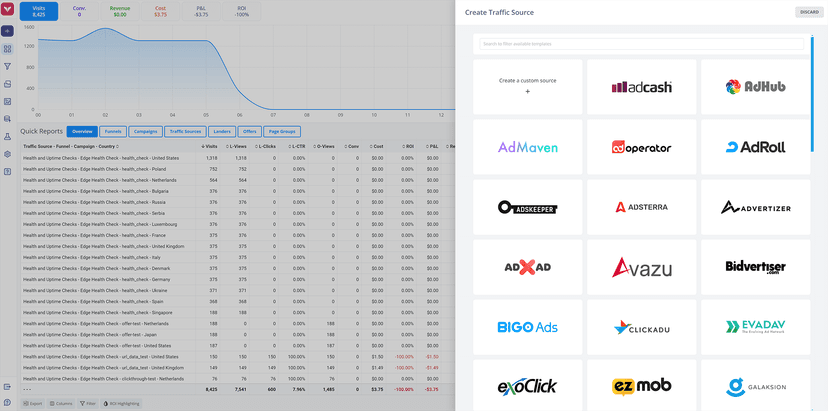This screenshot has width=828, height=411.
Task: Open the checklist report icon in sidebar
Action: tap(7, 101)
